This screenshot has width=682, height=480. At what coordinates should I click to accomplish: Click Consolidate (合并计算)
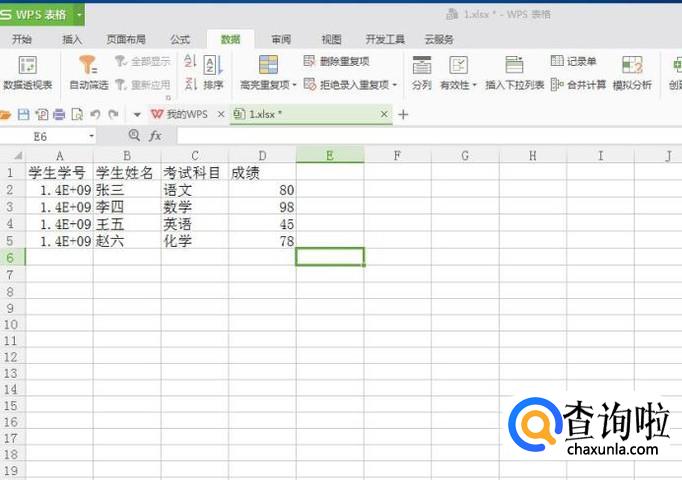click(x=578, y=84)
